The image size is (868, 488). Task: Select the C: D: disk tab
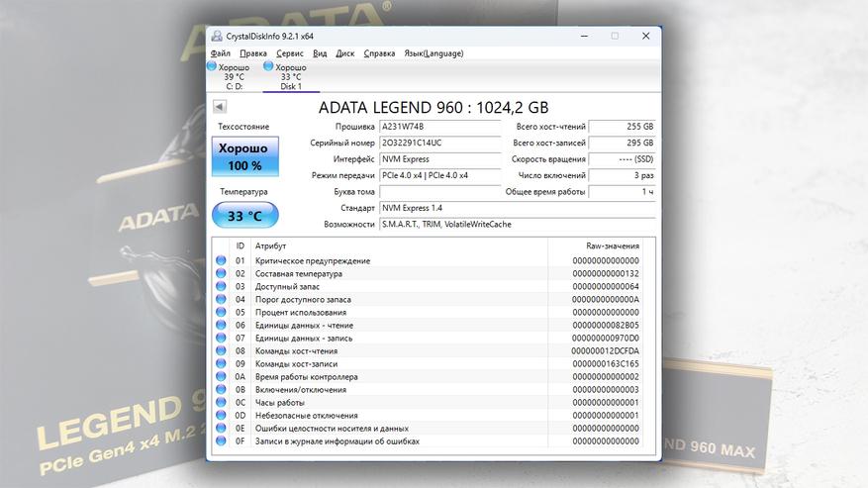(x=234, y=76)
